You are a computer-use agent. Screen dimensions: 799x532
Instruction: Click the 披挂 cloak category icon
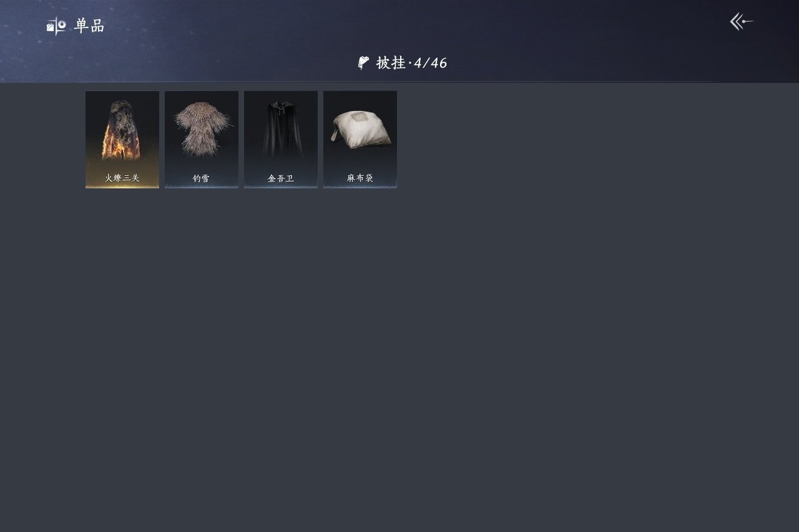pyautogui.click(x=363, y=62)
